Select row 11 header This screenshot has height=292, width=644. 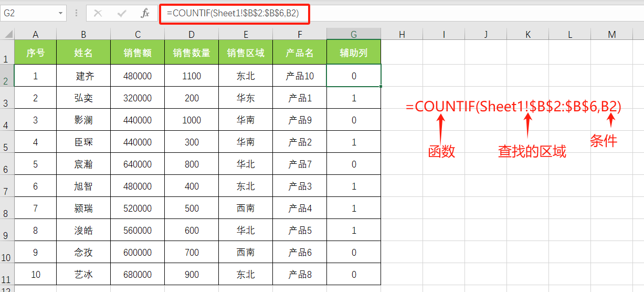(7, 274)
